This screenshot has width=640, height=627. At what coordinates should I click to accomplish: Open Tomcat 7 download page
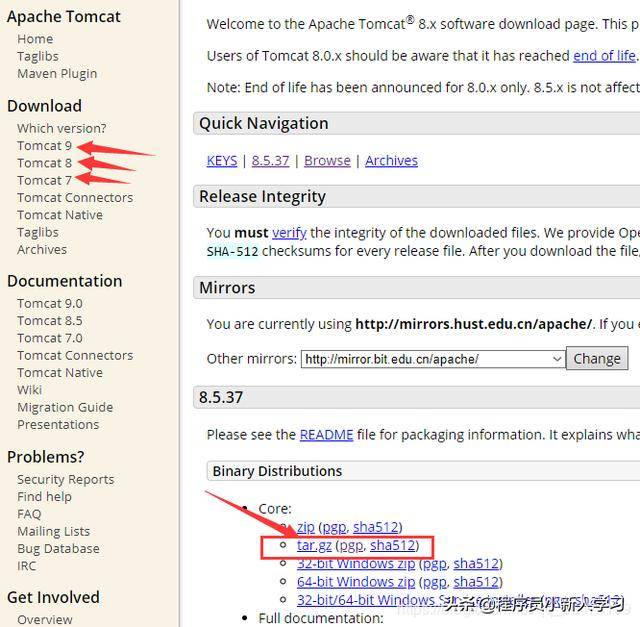(x=44, y=180)
